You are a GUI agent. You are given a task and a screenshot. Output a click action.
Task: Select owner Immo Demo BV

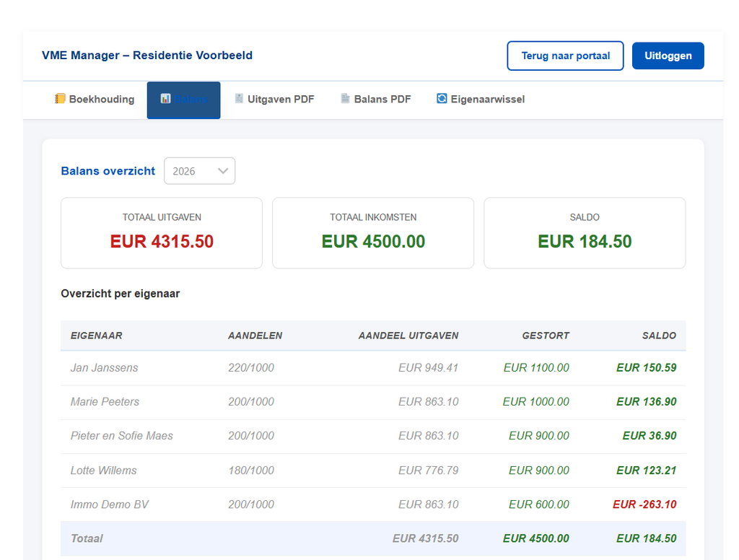[x=110, y=504]
